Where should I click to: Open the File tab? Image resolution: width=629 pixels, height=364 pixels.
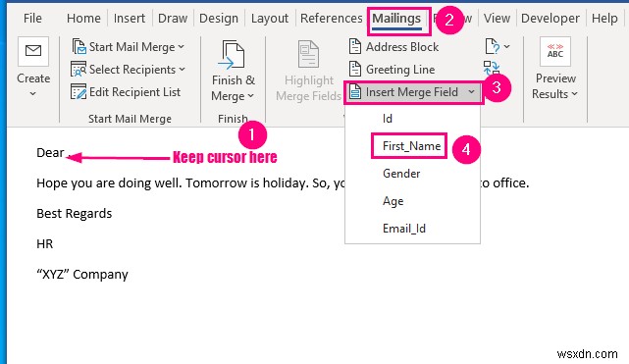(x=32, y=18)
